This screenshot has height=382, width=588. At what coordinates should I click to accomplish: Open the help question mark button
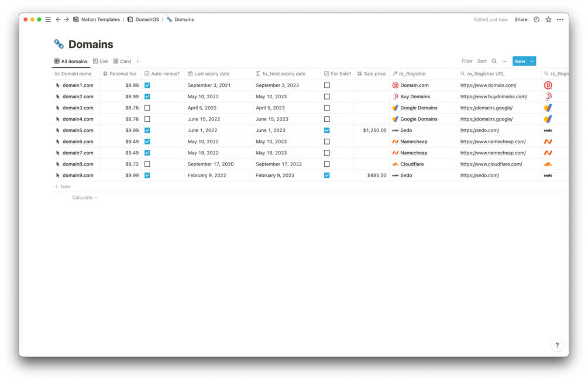pos(557,345)
